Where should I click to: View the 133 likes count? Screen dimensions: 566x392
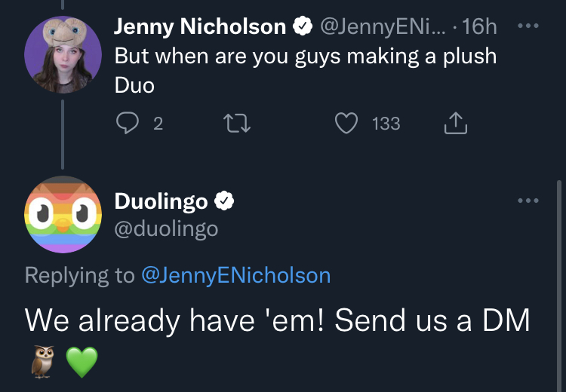386,124
